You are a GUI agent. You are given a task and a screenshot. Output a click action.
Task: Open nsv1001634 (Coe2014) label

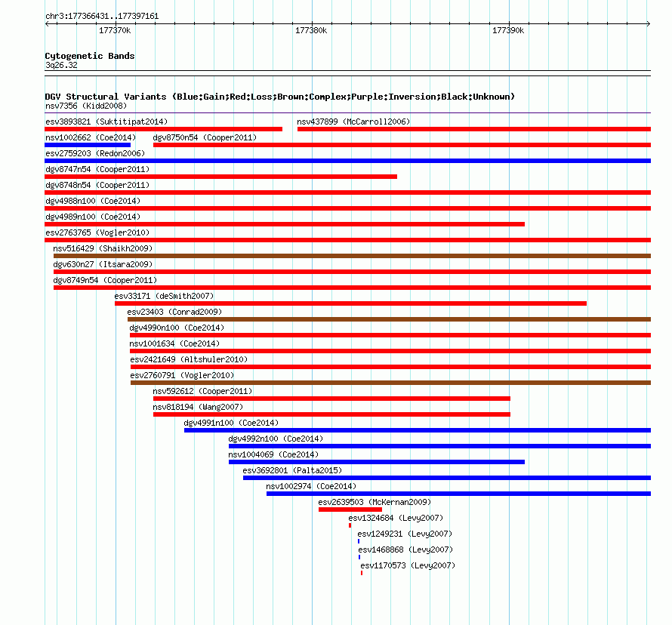174,343
